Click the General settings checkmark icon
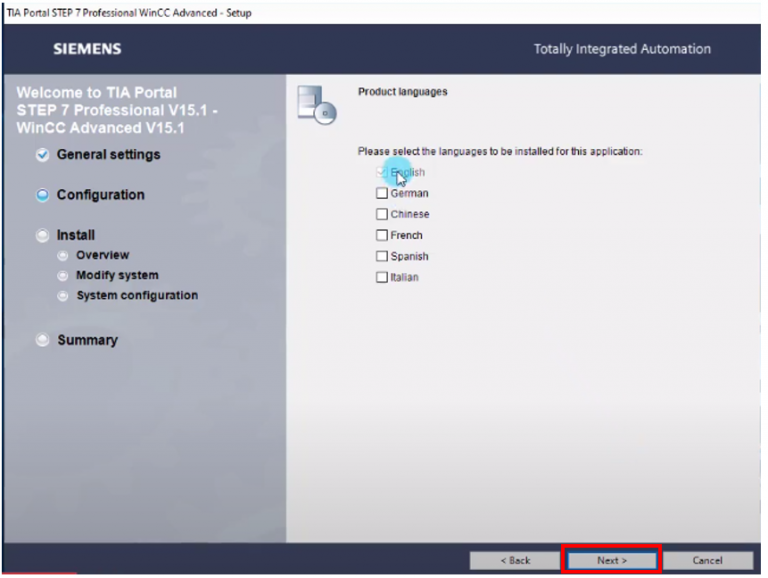The width and height of the screenshot is (768, 578). (x=42, y=155)
